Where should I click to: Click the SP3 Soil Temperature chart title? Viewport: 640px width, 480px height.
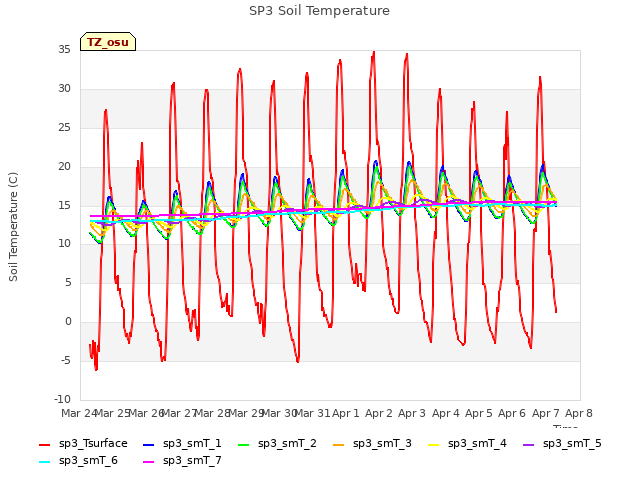(x=319, y=11)
